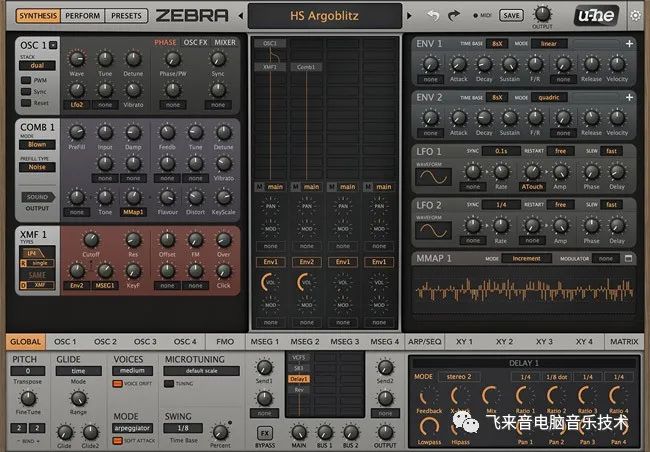Click the OSC1 module in the grid
The height and width of the screenshot is (452, 650).
pos(270,43)
